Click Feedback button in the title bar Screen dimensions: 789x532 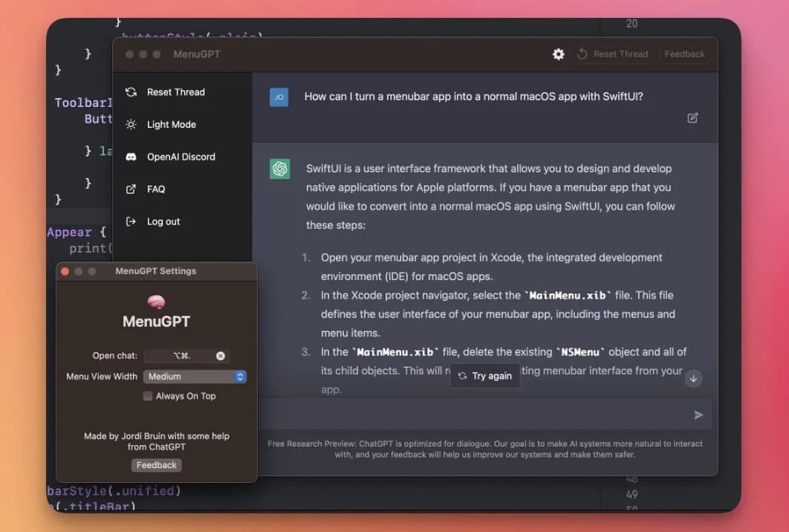point(684,53)
